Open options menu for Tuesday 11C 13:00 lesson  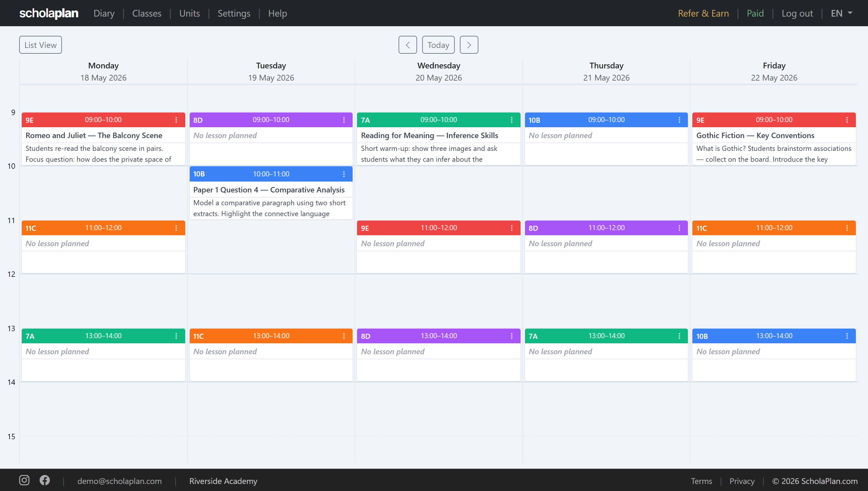click(344, 336)
